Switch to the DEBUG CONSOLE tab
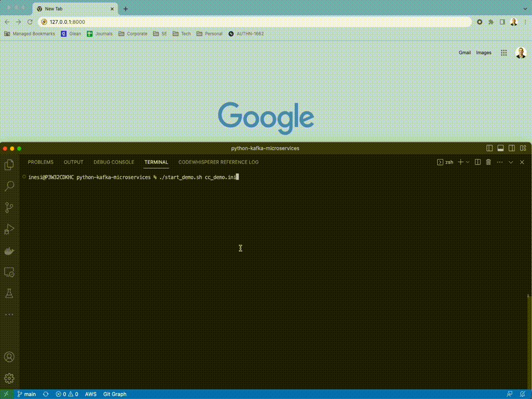Screen dimensions: 532x399 (x=114, y=162)
